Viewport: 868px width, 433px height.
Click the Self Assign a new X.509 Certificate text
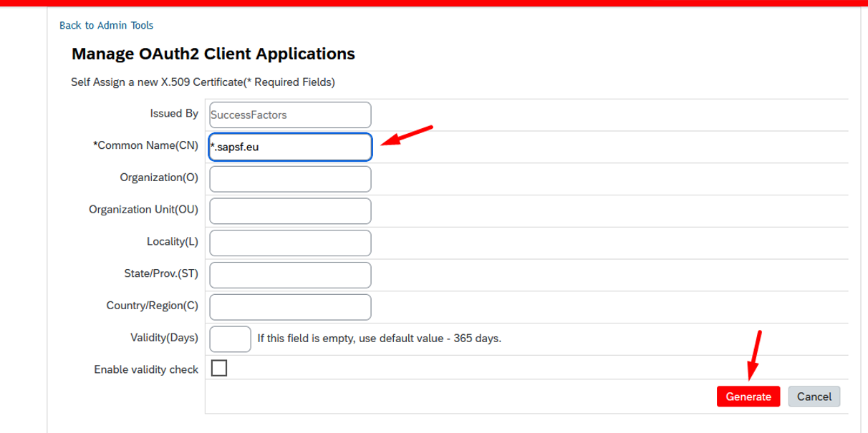[x=203, y=82]
